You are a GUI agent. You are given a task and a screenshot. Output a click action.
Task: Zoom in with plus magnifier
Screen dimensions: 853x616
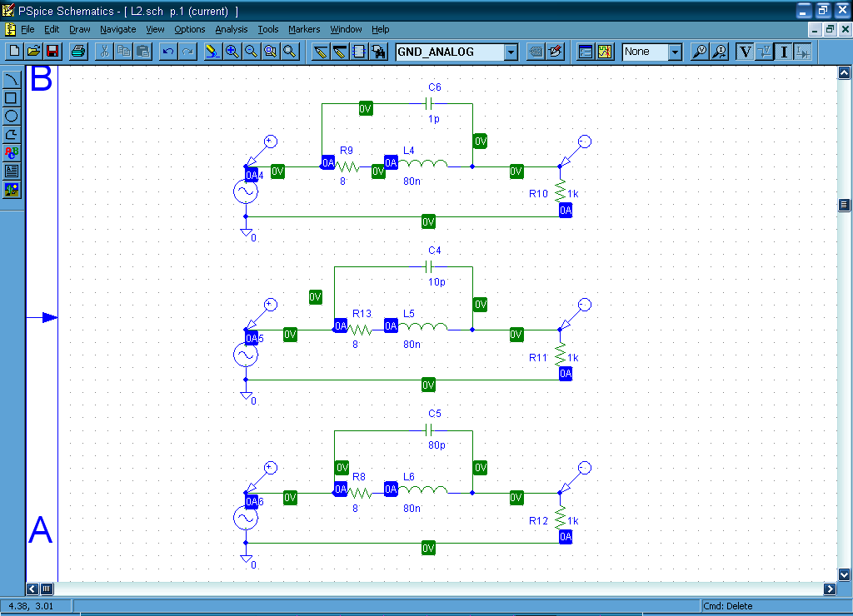232,52
